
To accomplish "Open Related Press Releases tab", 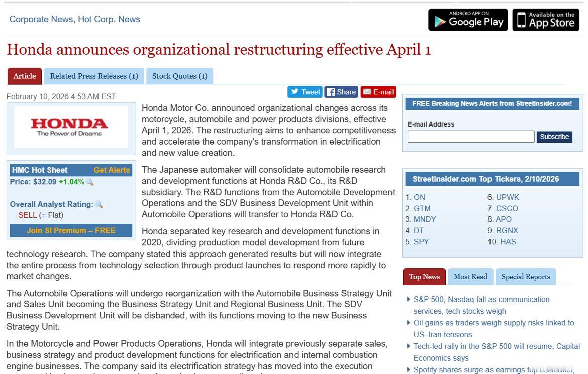I will [94, 76].
